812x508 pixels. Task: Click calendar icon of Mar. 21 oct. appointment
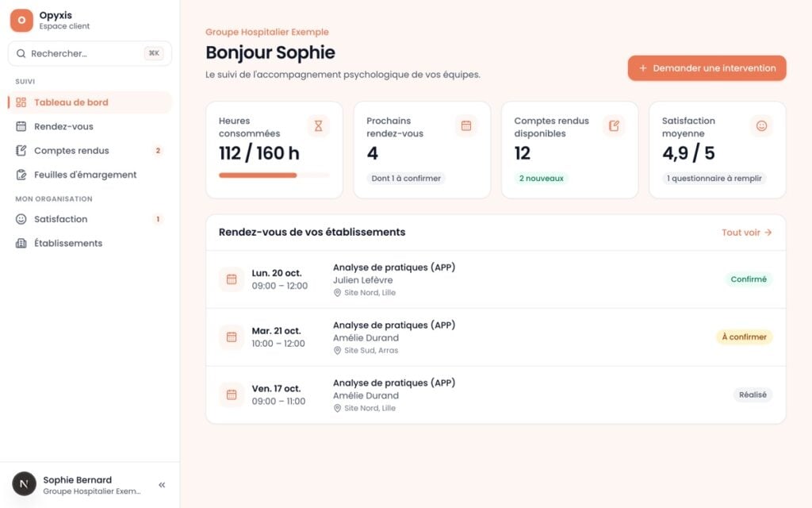(232, 337)
